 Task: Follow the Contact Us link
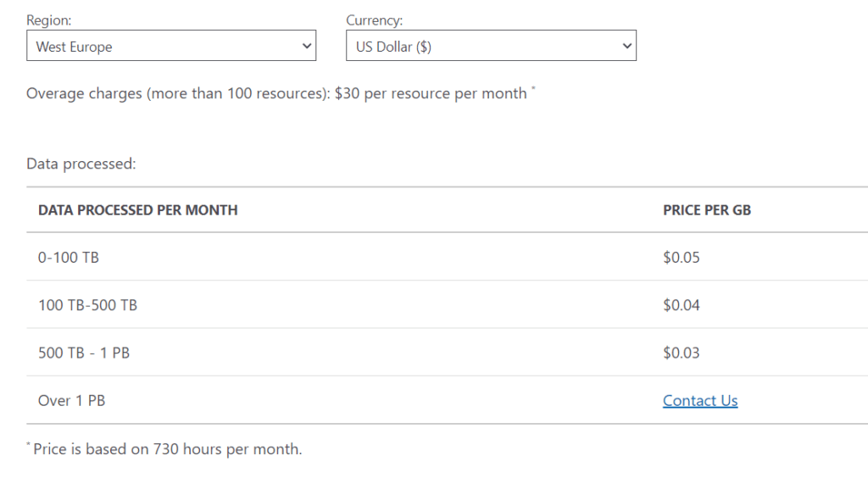point(700,400)
